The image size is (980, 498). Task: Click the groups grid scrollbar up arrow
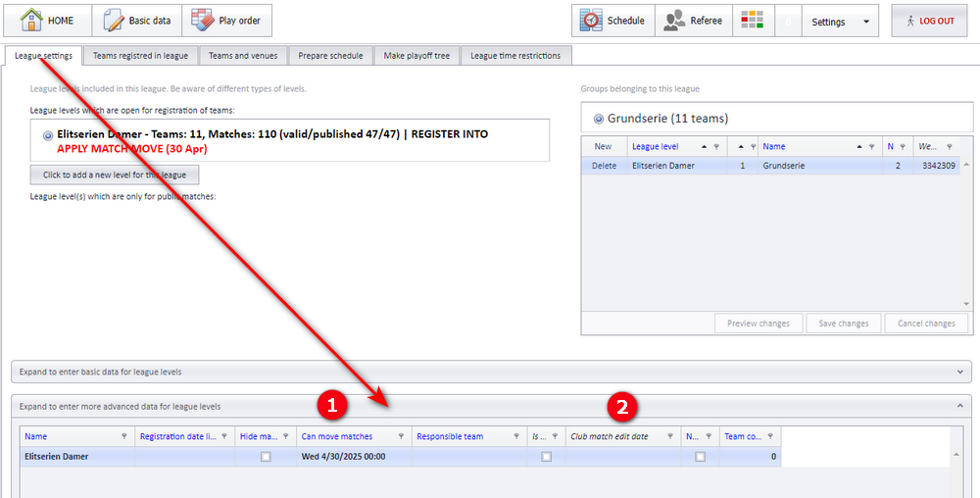pos(966,165)
